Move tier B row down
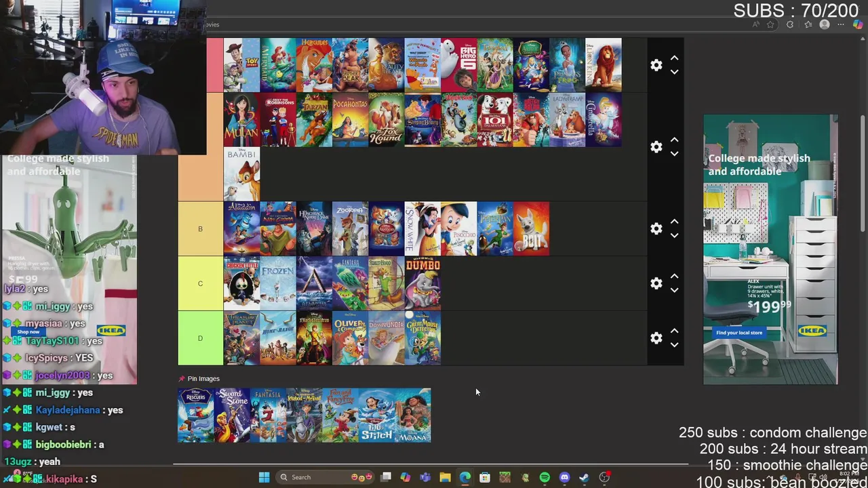Screen dimensions: 868x488 [674, 235]
